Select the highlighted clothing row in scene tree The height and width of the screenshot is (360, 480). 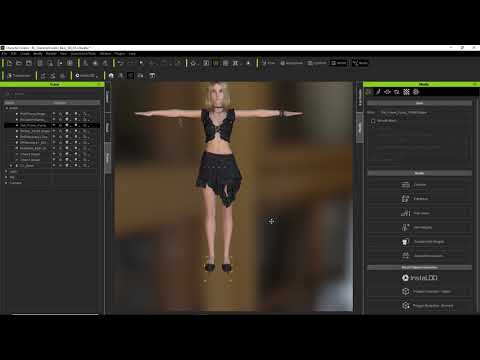tap(52, 125)
